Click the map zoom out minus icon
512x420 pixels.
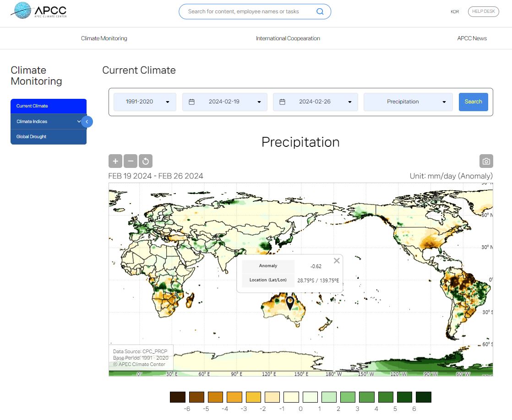(131, 161)
